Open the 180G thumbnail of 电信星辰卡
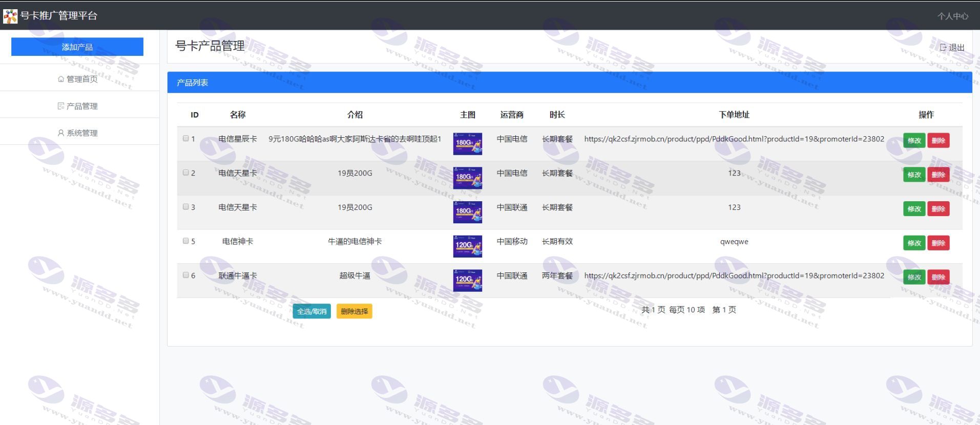The height and width of the screenshot is (425, 980). pyautogui.click(x=468, y=144)
